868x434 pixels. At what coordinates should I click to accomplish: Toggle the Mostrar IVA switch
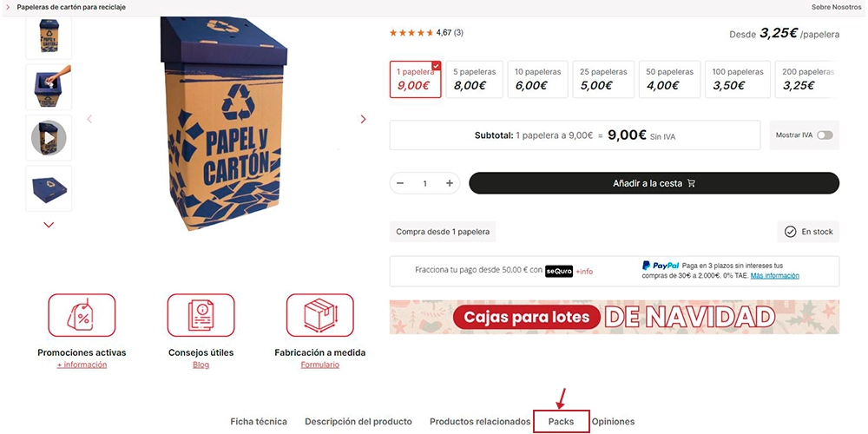click(x=825, y=135)
